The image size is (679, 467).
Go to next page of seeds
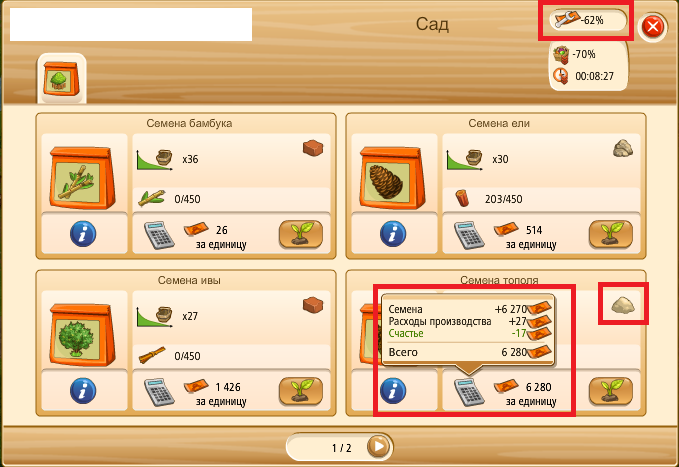coord(378,446)
